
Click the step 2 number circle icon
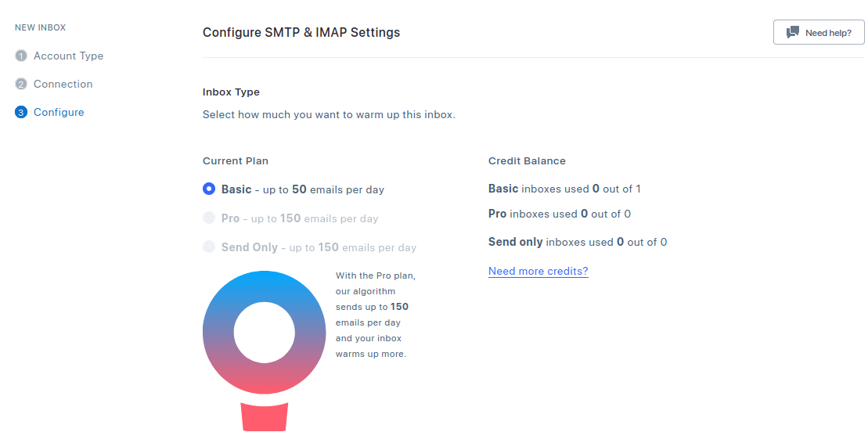point(21,85)
